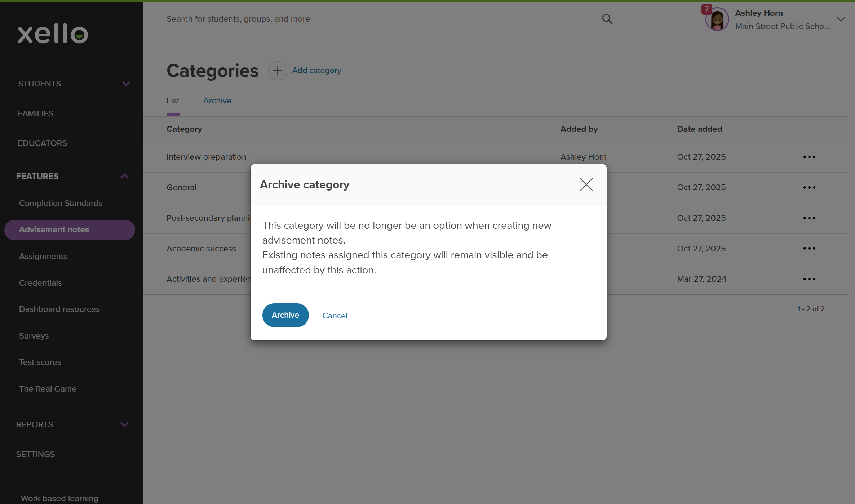
Task: Click the plus icon for Add category
Action: (277, 71)
